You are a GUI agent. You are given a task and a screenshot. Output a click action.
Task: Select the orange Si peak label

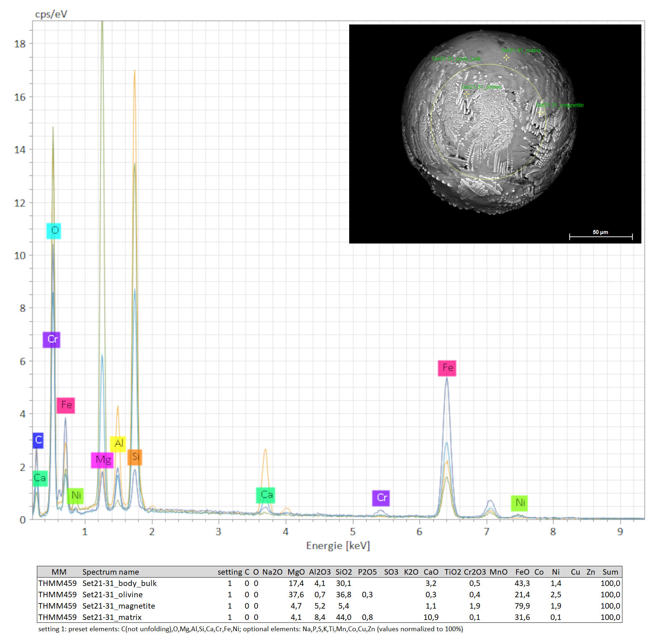tap(135, 457)
